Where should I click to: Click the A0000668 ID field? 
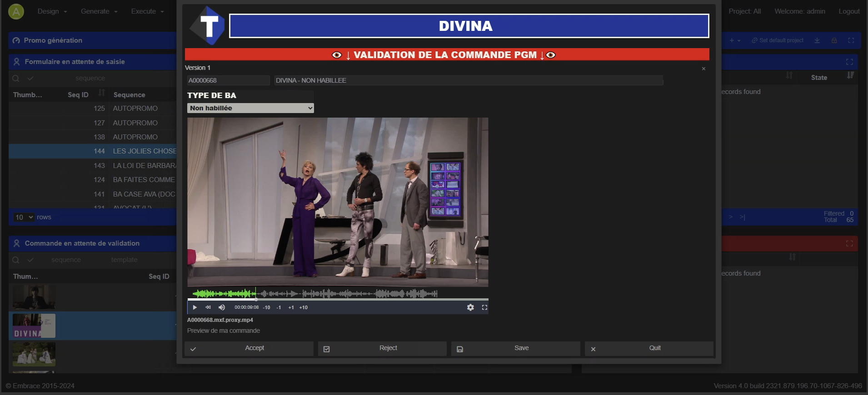[x=228, y=80]
